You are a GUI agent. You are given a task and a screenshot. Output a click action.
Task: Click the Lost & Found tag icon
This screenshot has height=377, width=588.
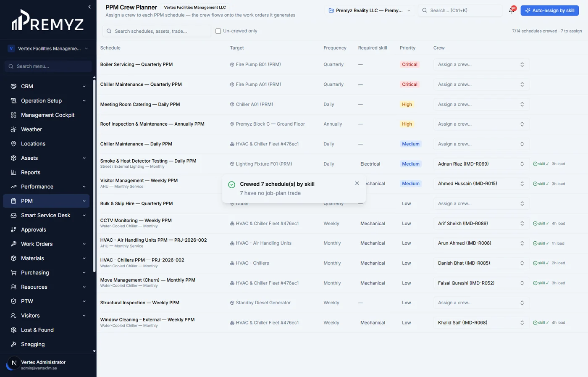13,330
